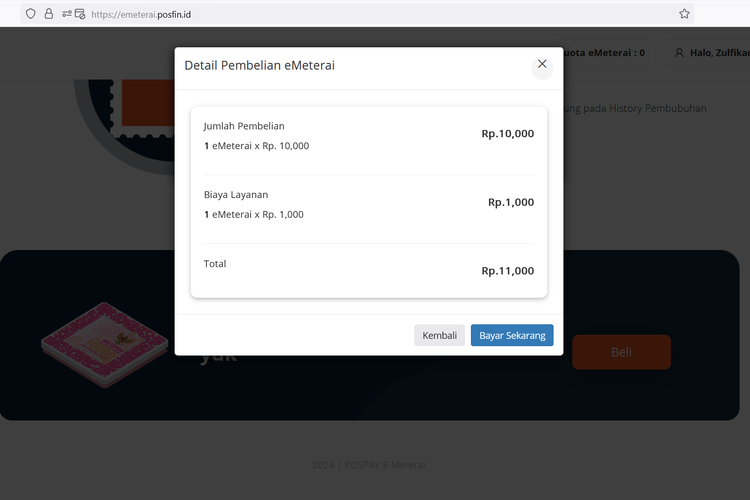The height and width of the screenshot is (500, 750).
Task: Click the tracking protection shield icon
Action: pos(30,14)
